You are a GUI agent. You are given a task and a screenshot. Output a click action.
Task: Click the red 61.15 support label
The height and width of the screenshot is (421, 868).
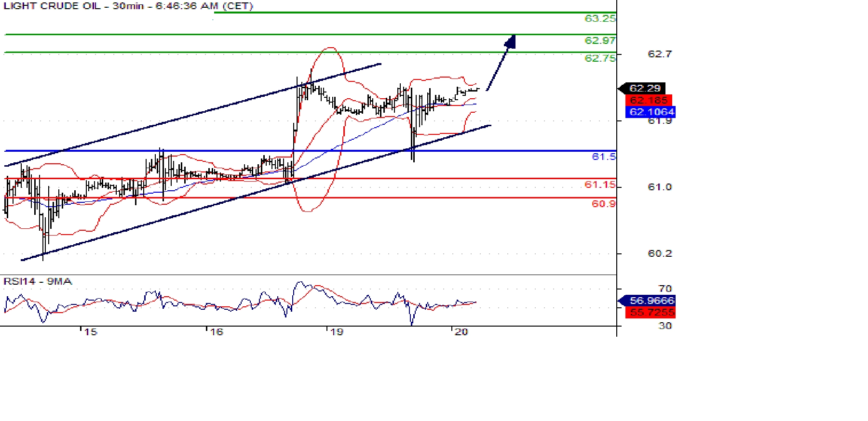point(599,184)
